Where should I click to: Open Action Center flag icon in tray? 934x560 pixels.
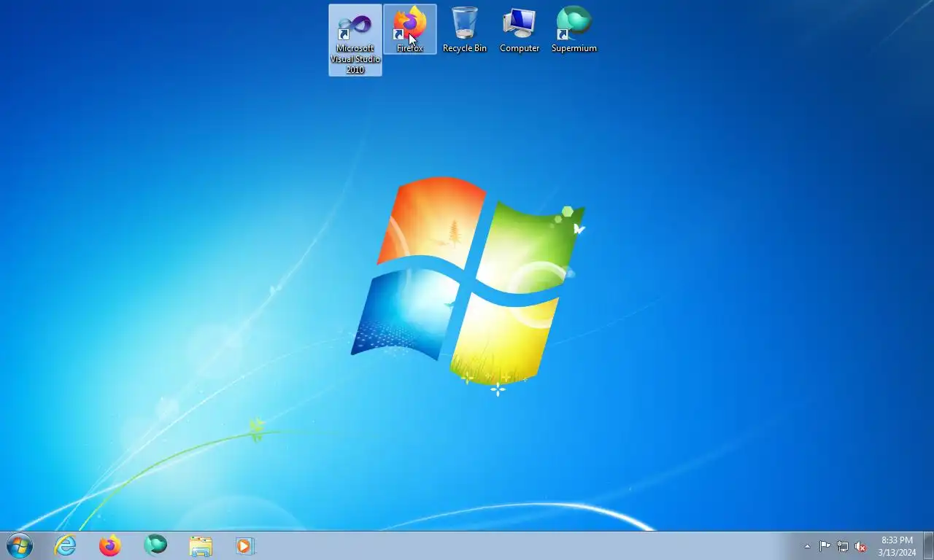[x=825, y=546]
